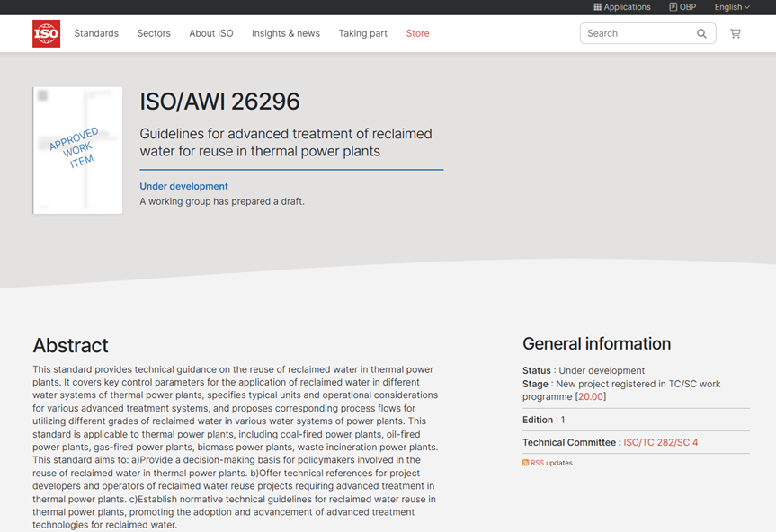Open the stage code 20.00 link
The image size is (776, 532).
[x=591, y=396]
